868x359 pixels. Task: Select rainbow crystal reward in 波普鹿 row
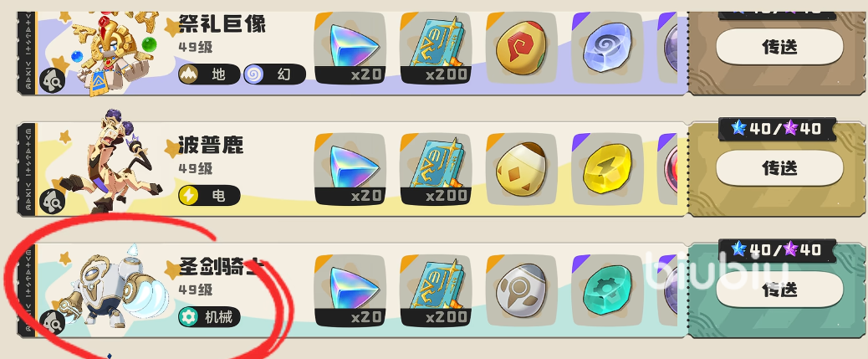pyautogui.click(x=350, y=170)
